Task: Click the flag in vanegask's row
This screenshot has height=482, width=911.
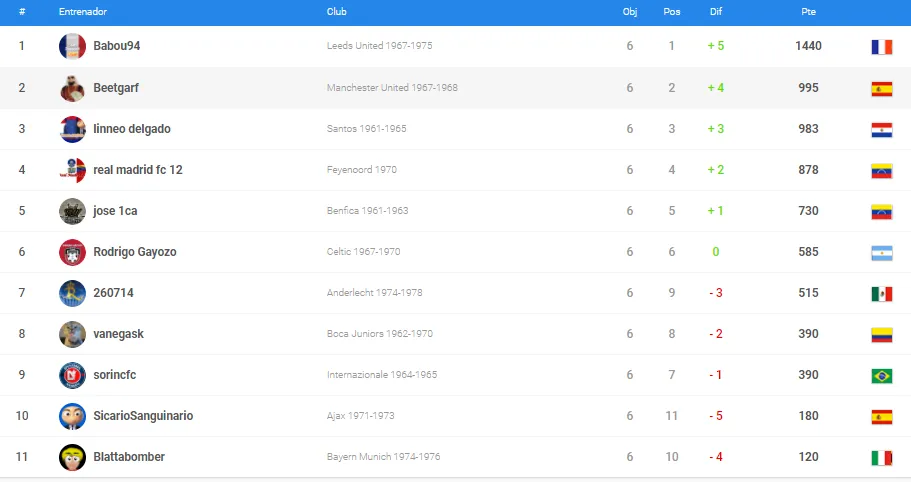Action: pos(881,335)
